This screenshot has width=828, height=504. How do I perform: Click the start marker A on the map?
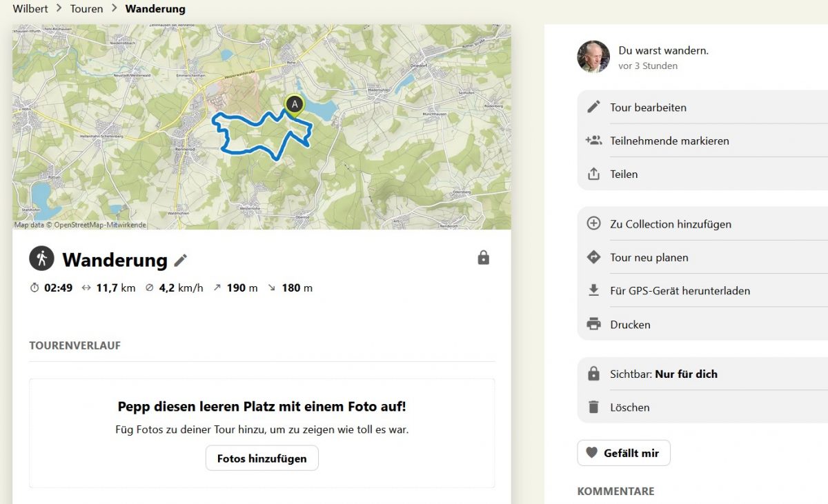pos(295,105)
